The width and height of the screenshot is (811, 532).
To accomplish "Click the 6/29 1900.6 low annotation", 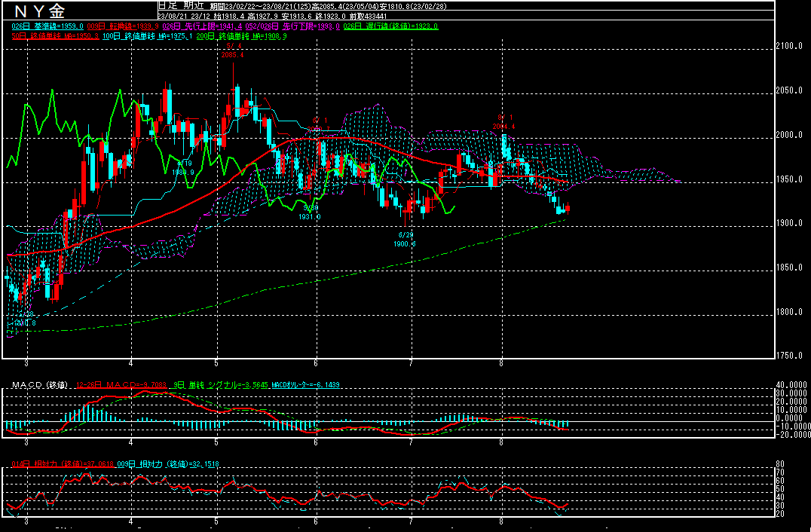I will pyautogui.click(x=405, y=240).
